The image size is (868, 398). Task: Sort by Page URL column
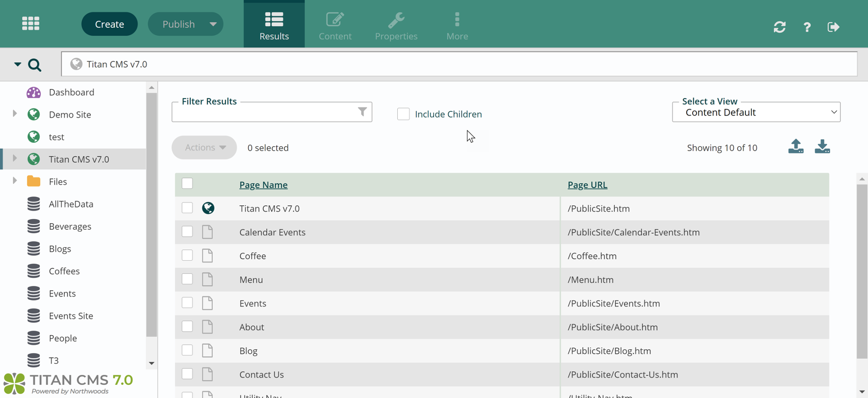tap(587, 185)
